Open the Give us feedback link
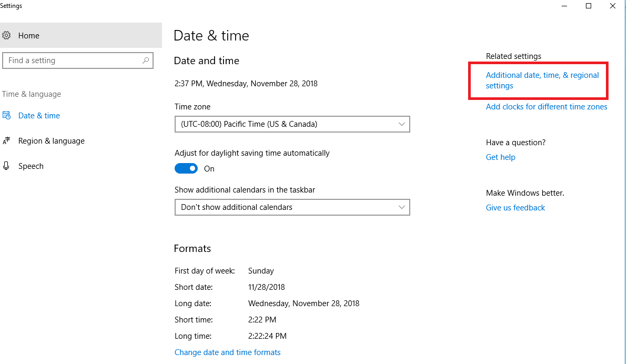The image size is (628, 364). pyautogui.click(x=515, y=208)
